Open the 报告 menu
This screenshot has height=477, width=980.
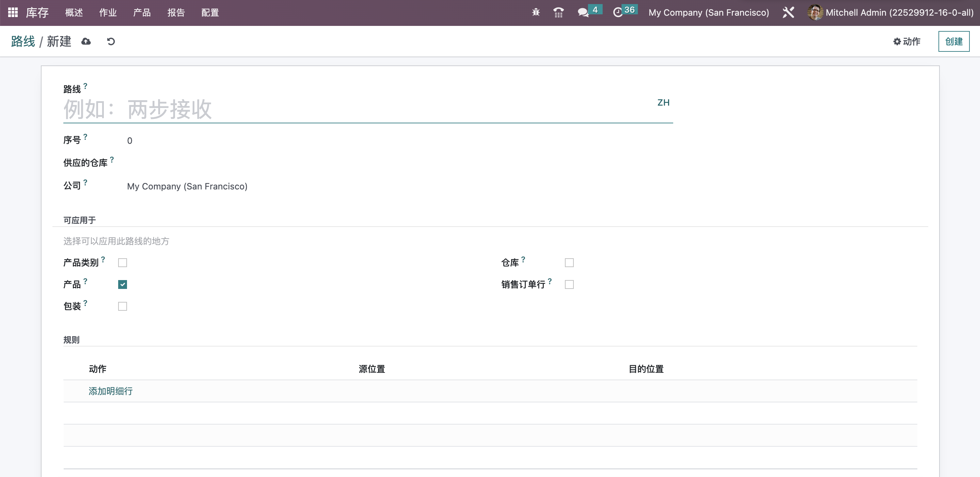tap(176, 13)
